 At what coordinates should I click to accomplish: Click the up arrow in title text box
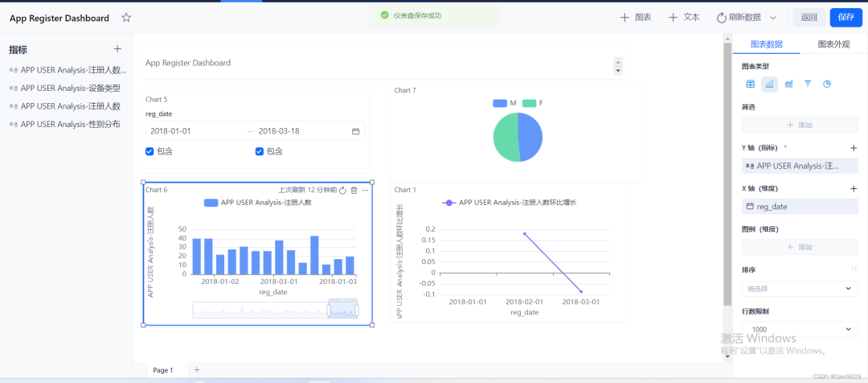618,61
